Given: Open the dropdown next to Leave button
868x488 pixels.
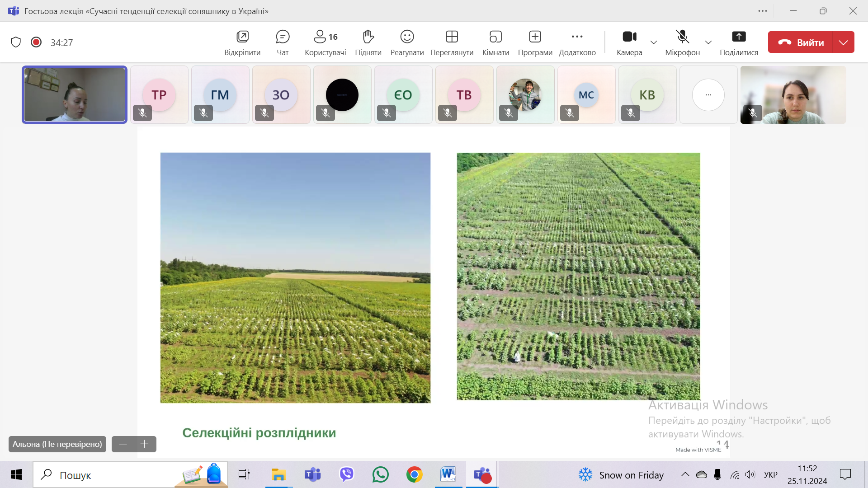Looking at the screenshot, I should (843, 42).
